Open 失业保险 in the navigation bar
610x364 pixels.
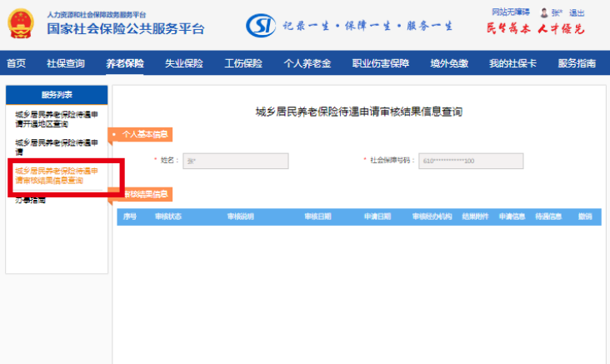click(184, 63)
